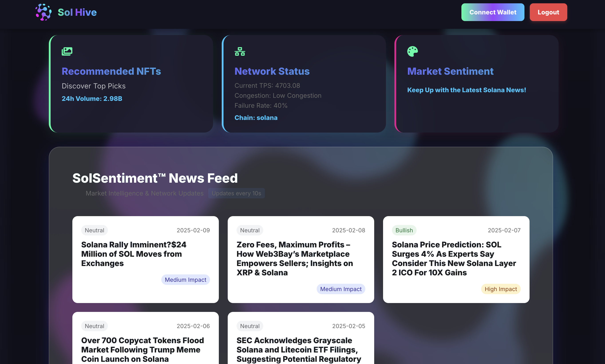The width and height of the screenshot is (605, 364).
Task: Click the palette icon on Market Sentiment card
Action: coord(412,51)
